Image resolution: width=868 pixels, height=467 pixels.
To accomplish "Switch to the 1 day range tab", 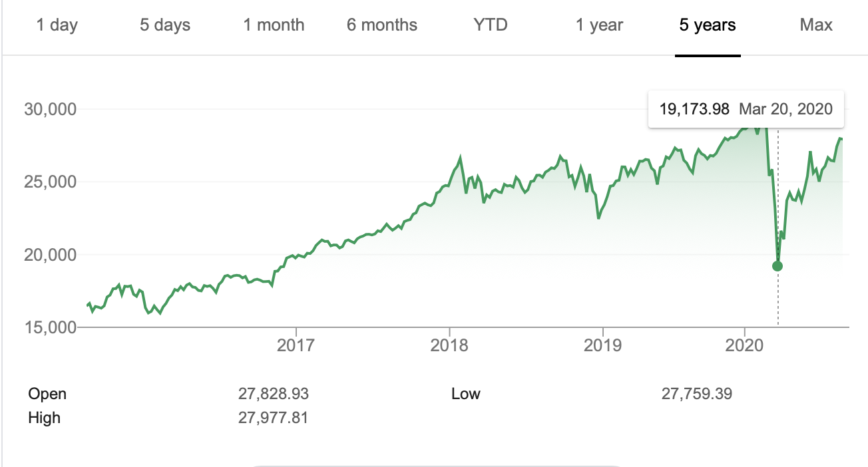I will pos(57,25).
